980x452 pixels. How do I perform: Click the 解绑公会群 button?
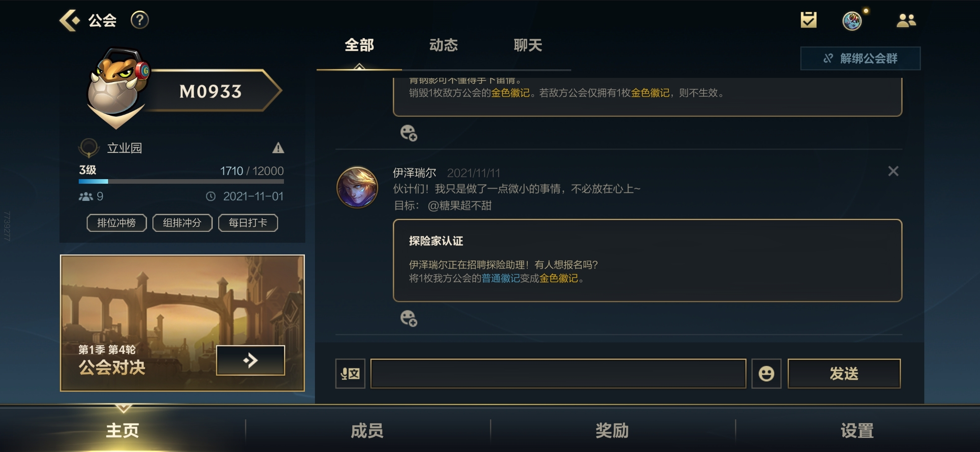(x=860, y=58)
